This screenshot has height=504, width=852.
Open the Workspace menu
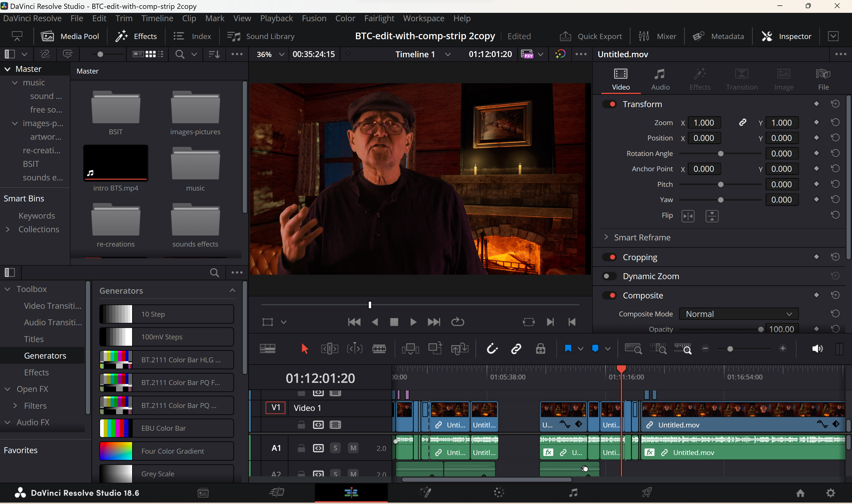coord(424,18)
